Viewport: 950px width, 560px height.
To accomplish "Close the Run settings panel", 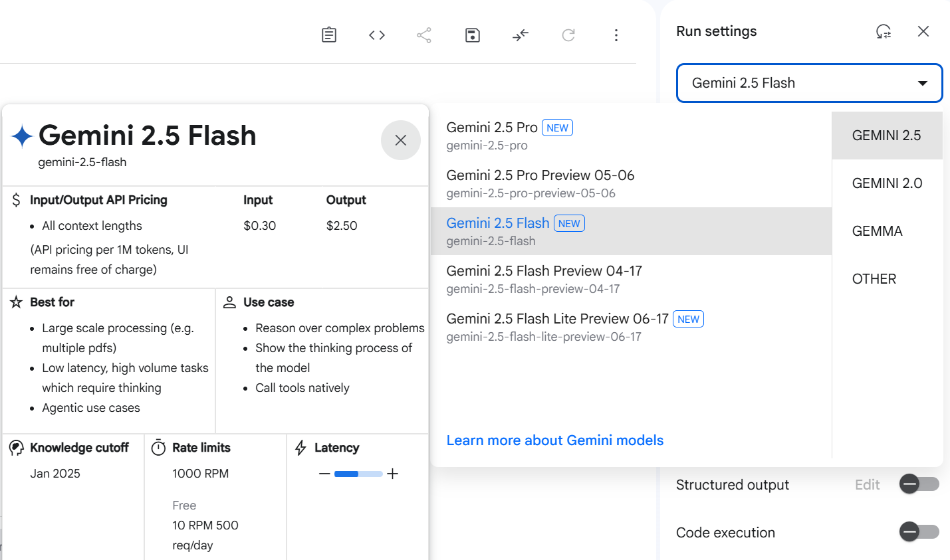I will 923,31.
